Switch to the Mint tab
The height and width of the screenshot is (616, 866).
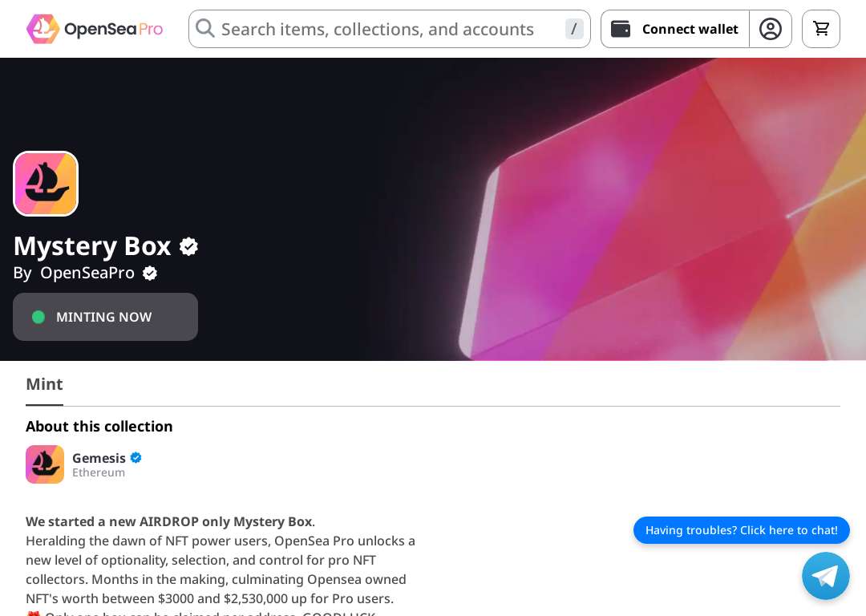(x=44, y=384)
